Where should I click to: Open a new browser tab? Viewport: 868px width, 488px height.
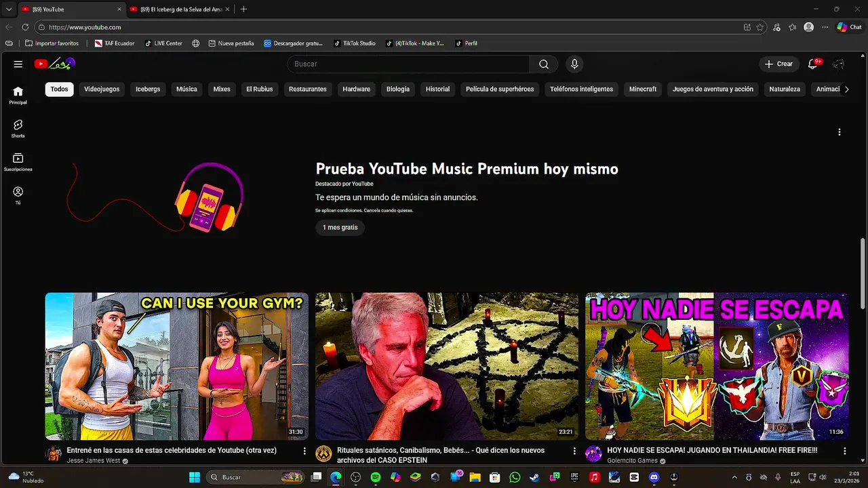pos(243,9)
